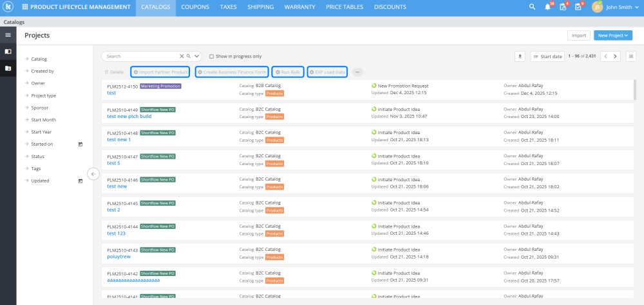Open the project link test 123
Screen dimensions: 644x305
point(116,233)
